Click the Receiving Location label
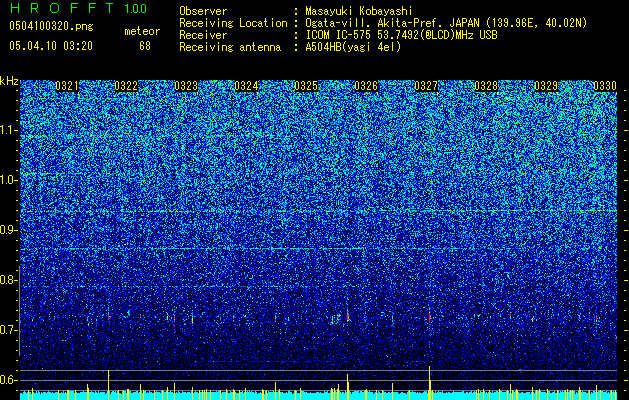 click(x=233, y=23)
